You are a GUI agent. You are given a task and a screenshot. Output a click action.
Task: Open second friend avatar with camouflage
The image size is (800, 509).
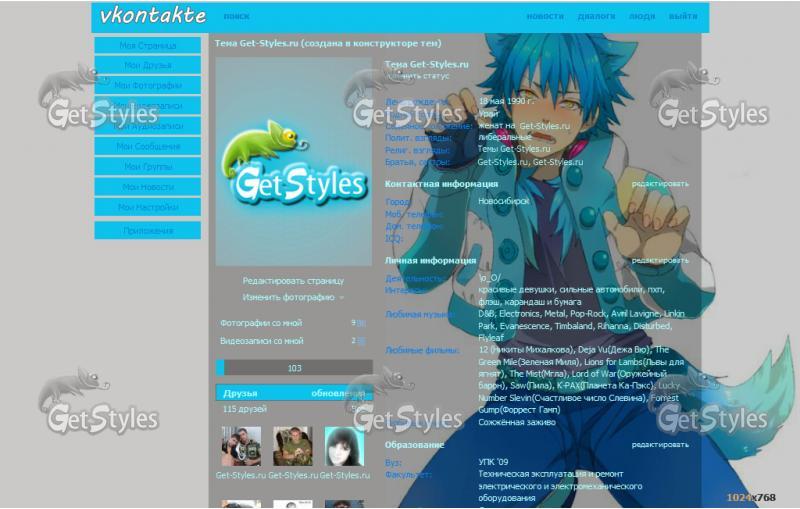click(293, 447)
